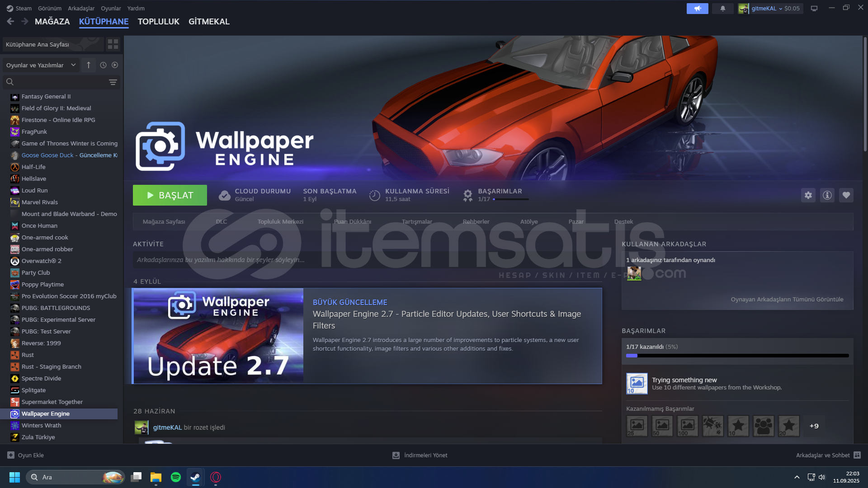This screenshot has width=868, height=488.
Task: Expand Oyunlar ve Yazılımlar dropdown
Action: pyautogui.click(x=41, y=65)
